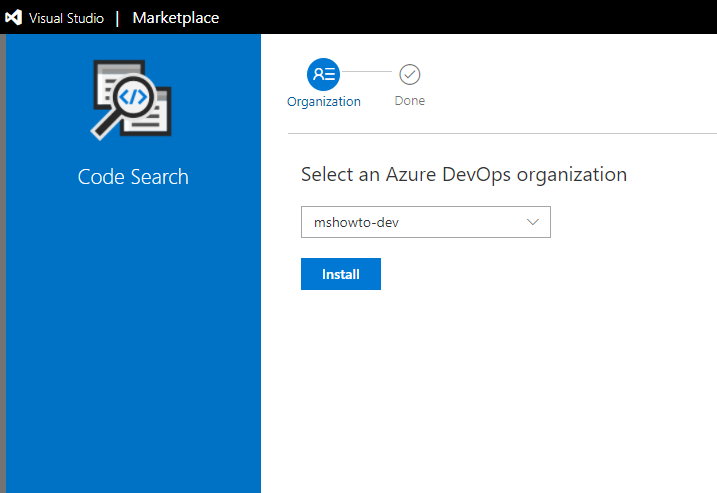717x493 pixels.
Task: Go to Marketplace home link
Action: tap(176, 18)
